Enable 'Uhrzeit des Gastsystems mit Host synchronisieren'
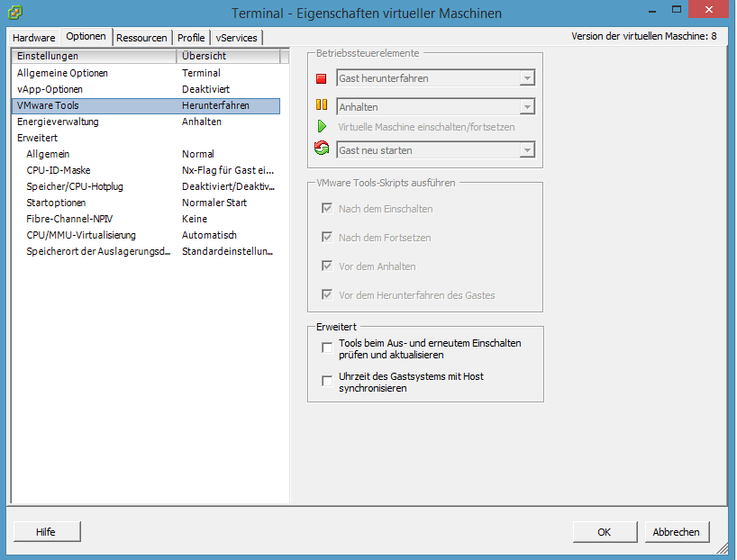Screen dimensions: 737x560 [327, 381]
